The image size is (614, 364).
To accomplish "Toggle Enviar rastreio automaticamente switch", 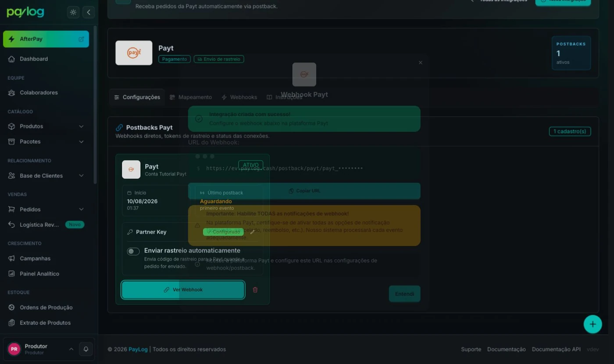I will (133, 251).
